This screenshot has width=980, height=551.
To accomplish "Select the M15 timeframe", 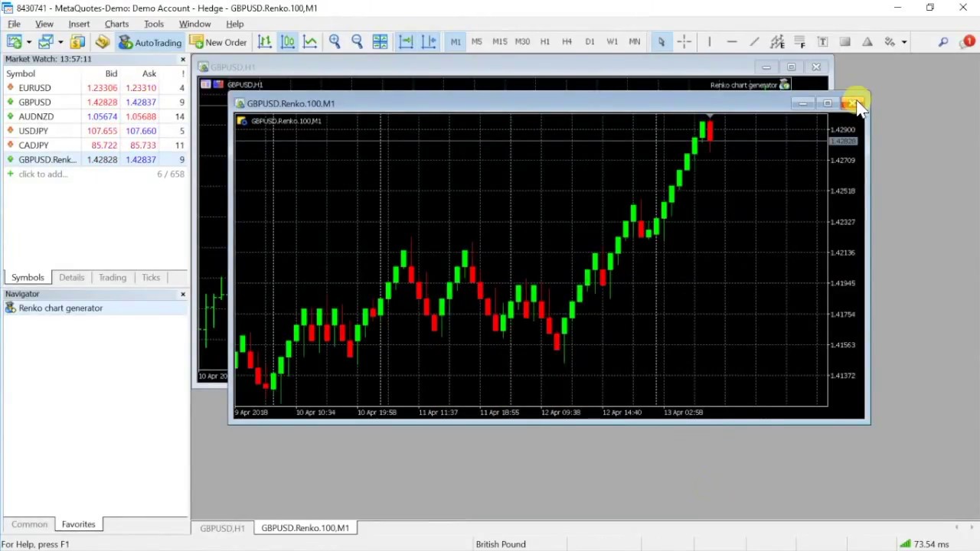I will click(x=499, y=42).
